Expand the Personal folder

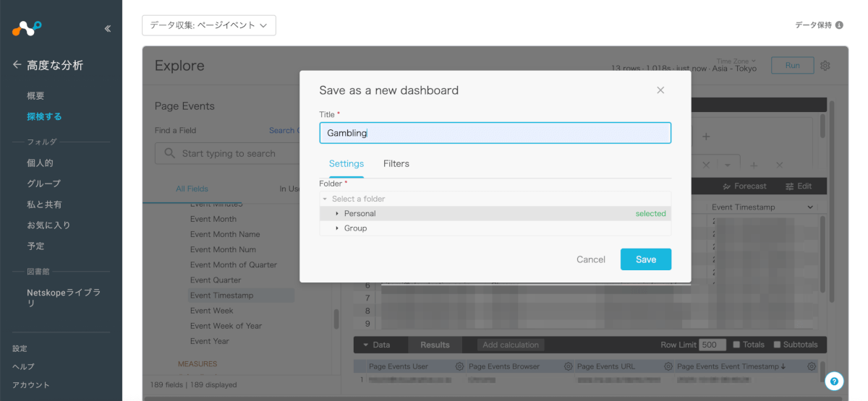[x=337, y=214]
